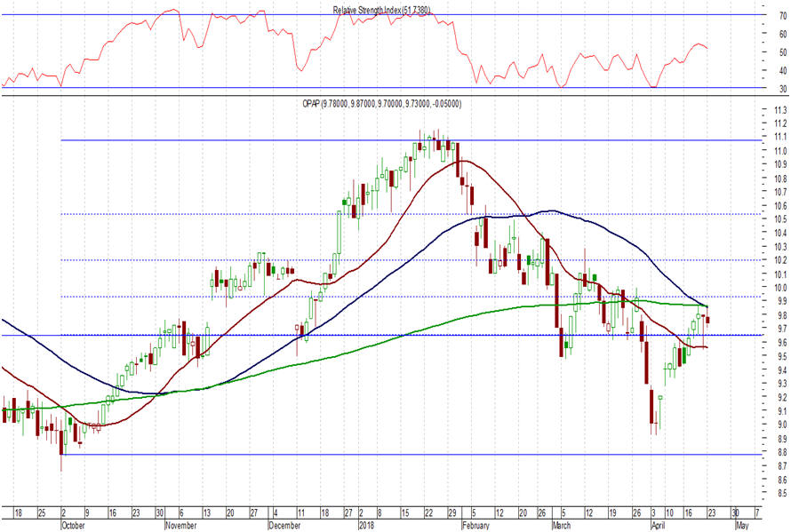
Task: Click price axis label 10.2
Action: (780, 260)
